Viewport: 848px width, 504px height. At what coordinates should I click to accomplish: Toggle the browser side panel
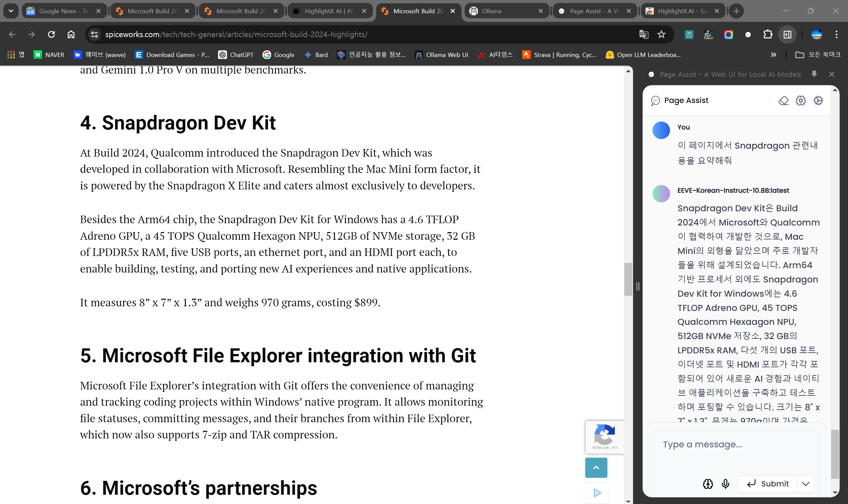pyautogui.click(x=787, y=34)
